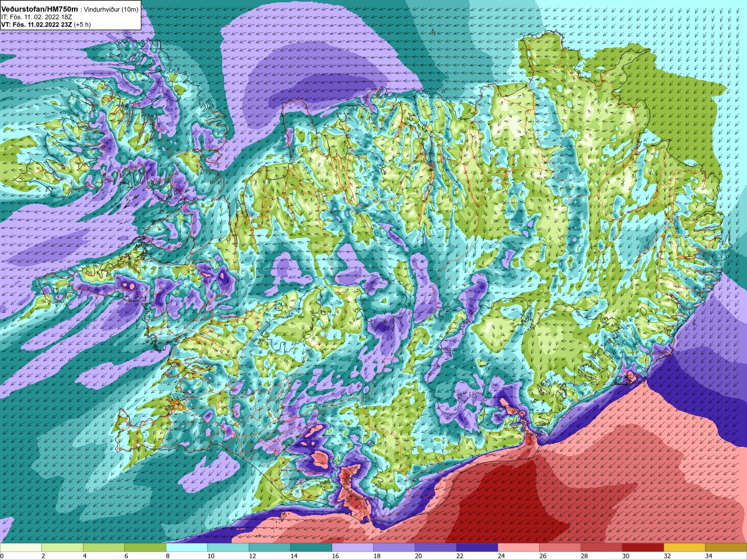The height and width of the screenshot is (560, 747).
Task: Click the legend scale number 30
Action: click(625, 556)
